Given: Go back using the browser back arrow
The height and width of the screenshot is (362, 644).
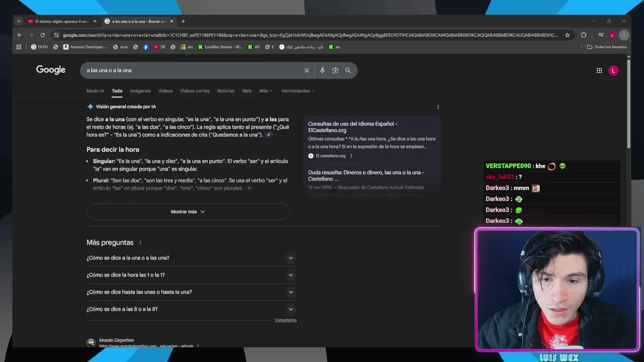Looking at the screenshot, I should click(x=19, y=35).
